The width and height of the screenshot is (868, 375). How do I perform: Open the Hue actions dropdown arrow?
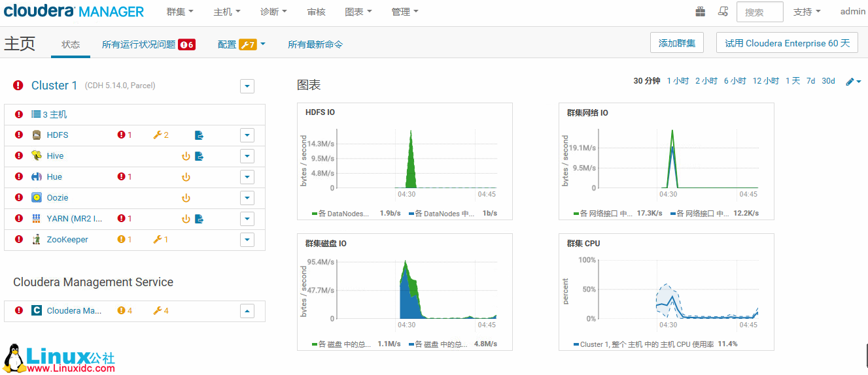click(247, 177)
